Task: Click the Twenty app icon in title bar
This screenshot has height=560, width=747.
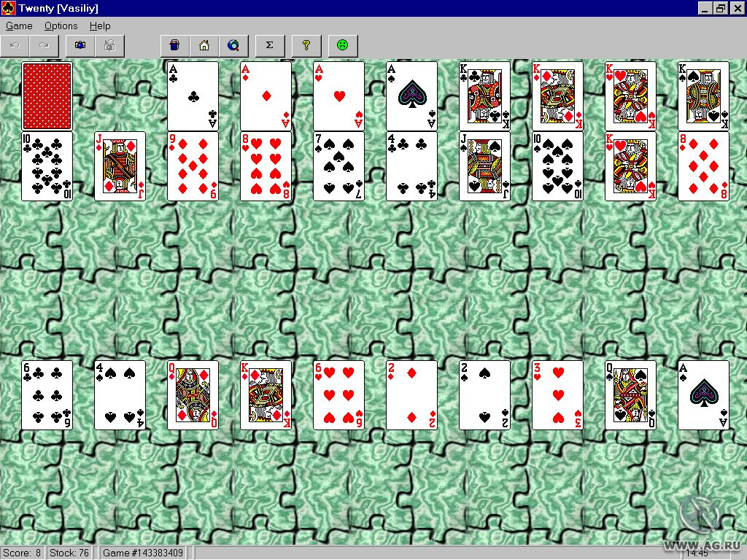Action: pos(8,8)
